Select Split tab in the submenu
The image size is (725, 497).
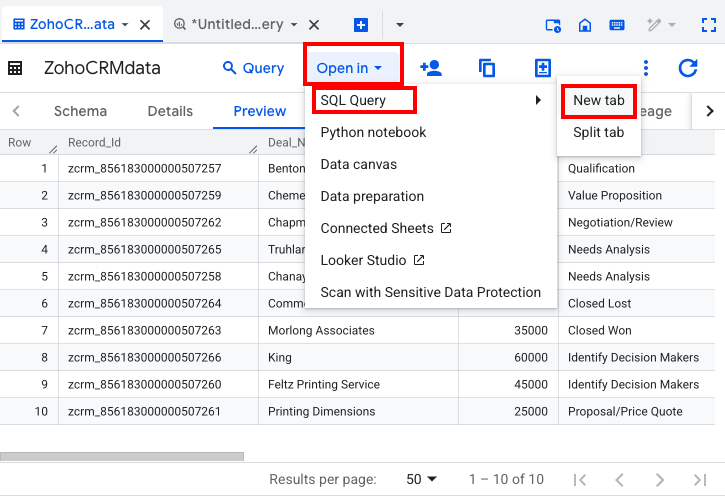tap(599, 132)
